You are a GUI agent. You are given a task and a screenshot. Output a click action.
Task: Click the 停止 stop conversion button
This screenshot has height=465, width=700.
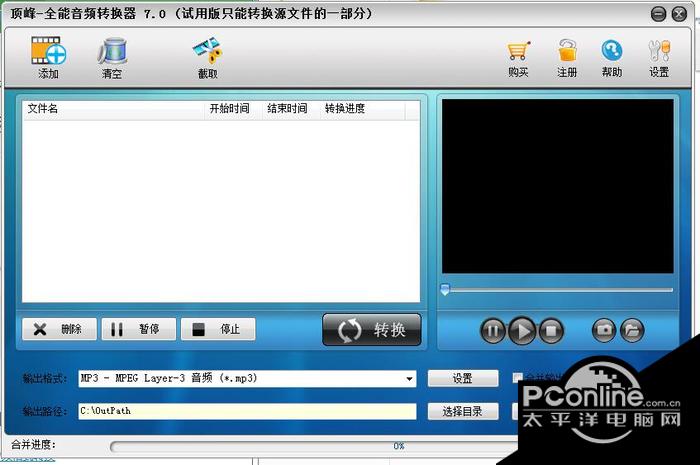click(218, 329)
